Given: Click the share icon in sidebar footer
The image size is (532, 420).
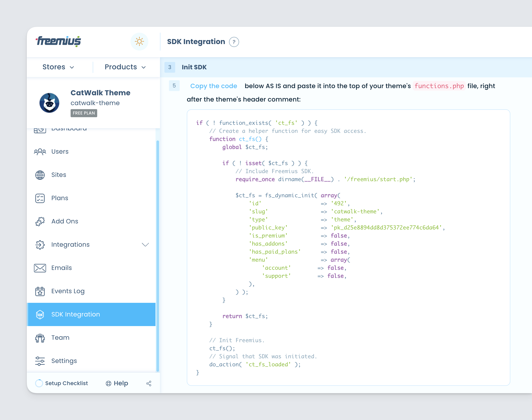Looking at the screenshot, I should (x=149, y=383).
